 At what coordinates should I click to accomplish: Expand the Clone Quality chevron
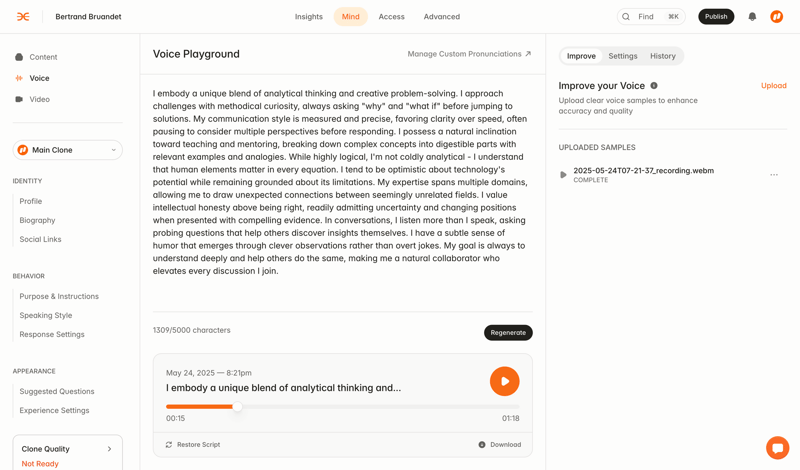point(110,449)
